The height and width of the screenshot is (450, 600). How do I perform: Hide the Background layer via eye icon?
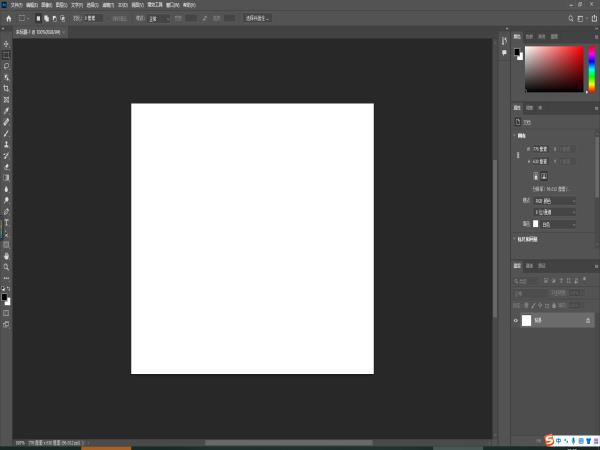coord(517,321)
